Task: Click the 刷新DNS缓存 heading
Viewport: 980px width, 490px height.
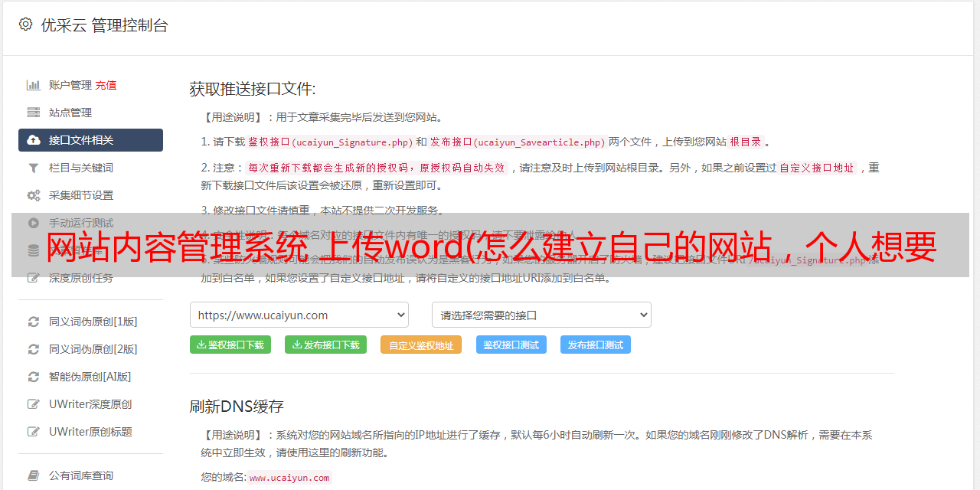Action: pos(237,406)
